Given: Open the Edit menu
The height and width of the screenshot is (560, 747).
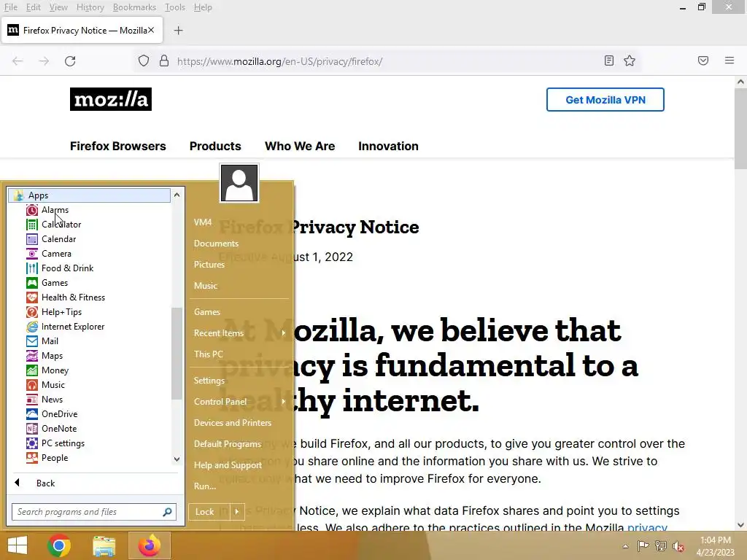Looking at the screenshot, I should point(33,7).
